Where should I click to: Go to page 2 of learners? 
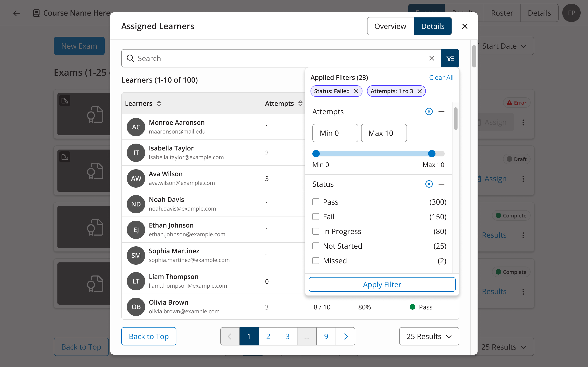click(x=268, y=336)
